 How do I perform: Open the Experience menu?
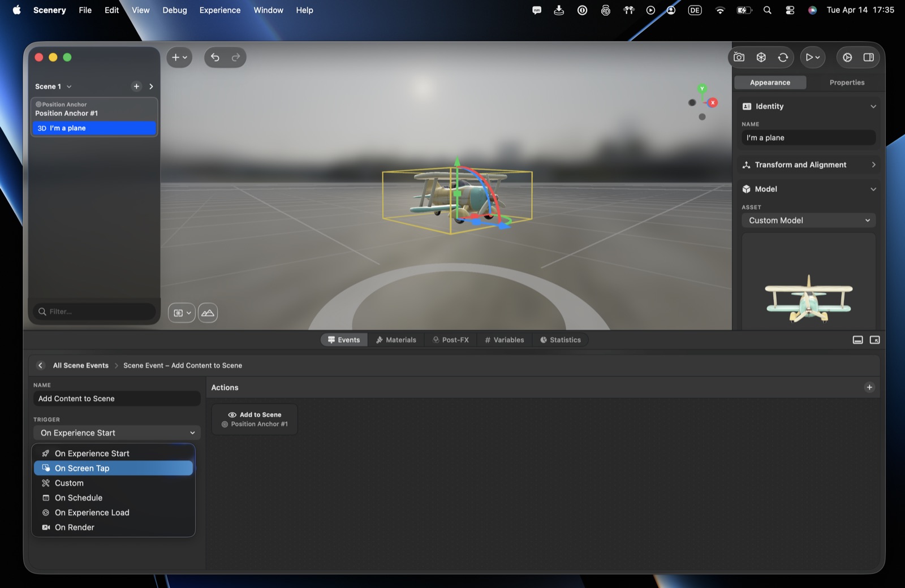click(220, 10)
